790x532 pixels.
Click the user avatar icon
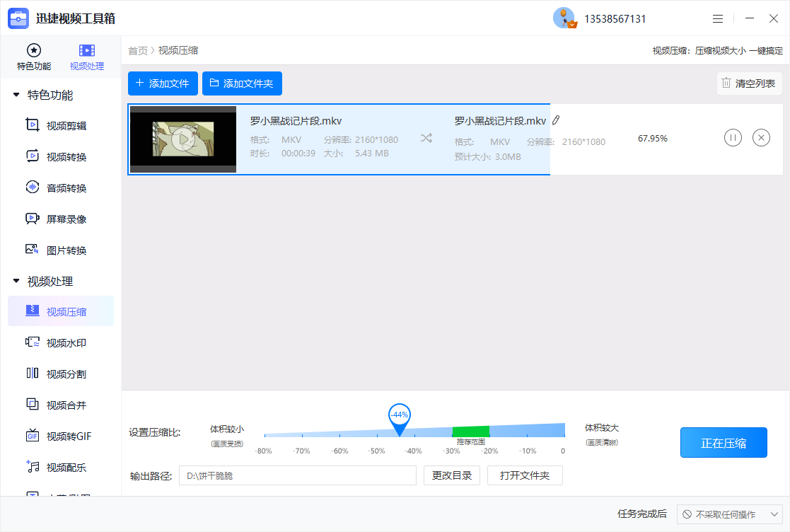pyautogui.click(x=564, y=18)
